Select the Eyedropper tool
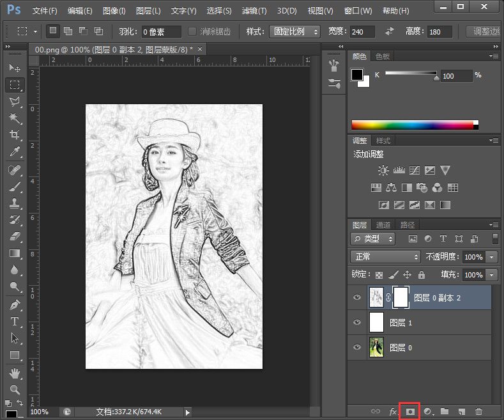The image size is (504, 420). [15, 152]
